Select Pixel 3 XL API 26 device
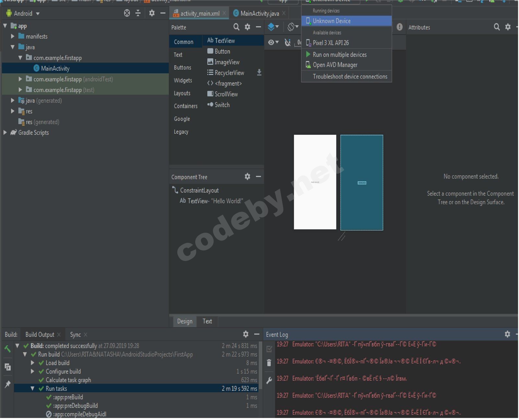 331,43
